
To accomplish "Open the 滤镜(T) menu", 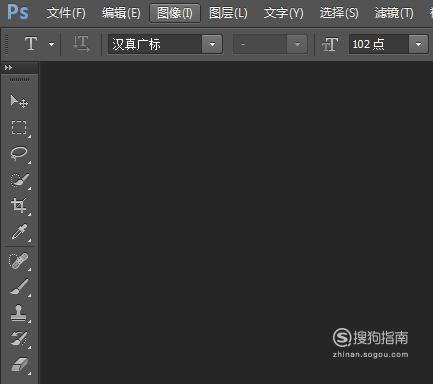I will (x=394, y=13).
